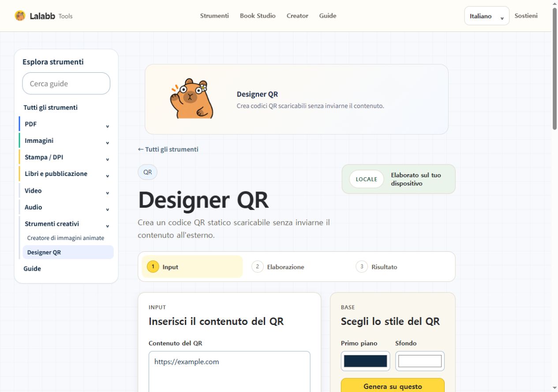
Task: Click the Designer QR banner title
Action: (257, 94)
